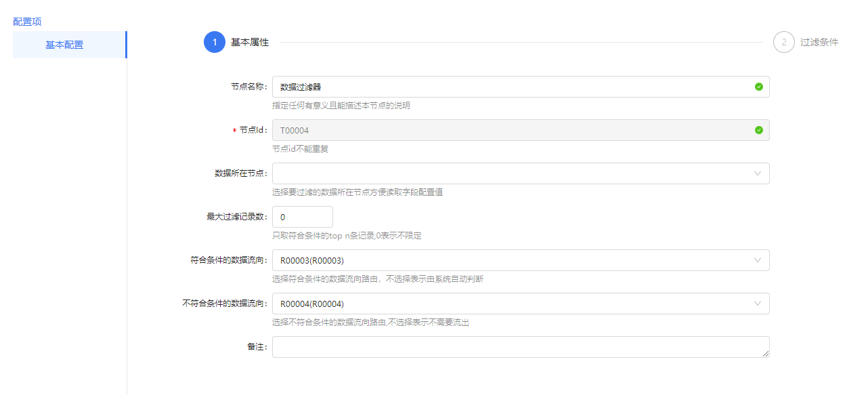Click the 配置项 header
The image size is (868, 395).
(x=27, y=22)
